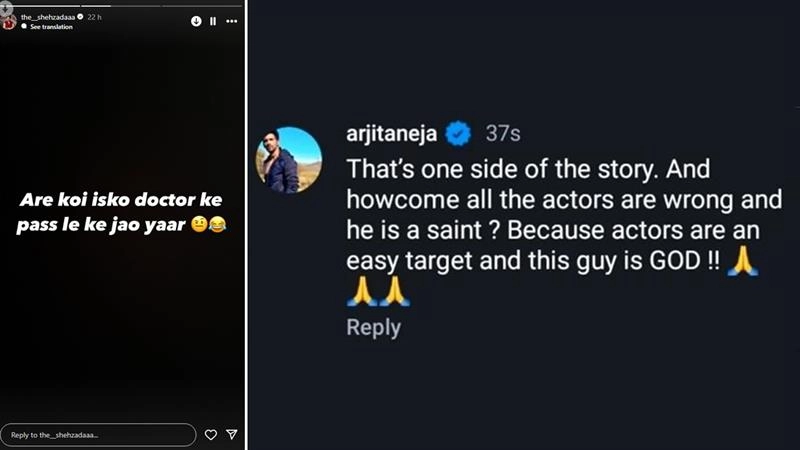The image size is (800, 450).
Task: Click the folded hands emoji after 'GOD !!'
Action: click(x=741, y=260)
